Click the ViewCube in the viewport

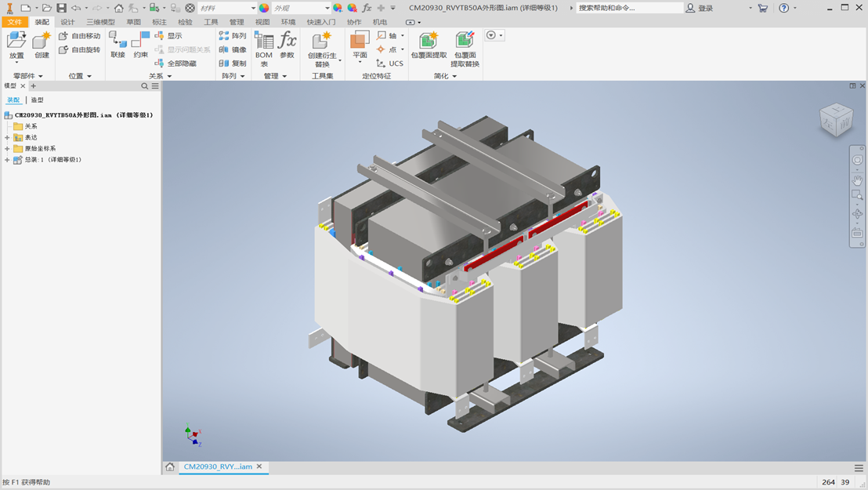pos(835,120)
